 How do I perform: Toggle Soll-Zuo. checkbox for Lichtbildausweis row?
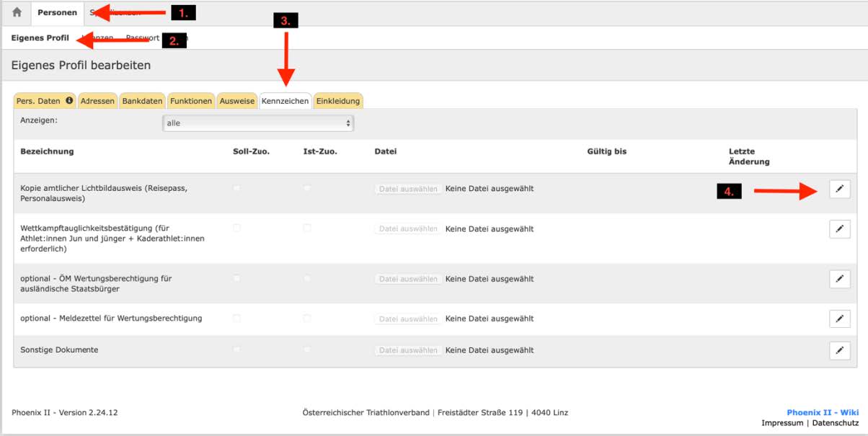pos(236,188)
